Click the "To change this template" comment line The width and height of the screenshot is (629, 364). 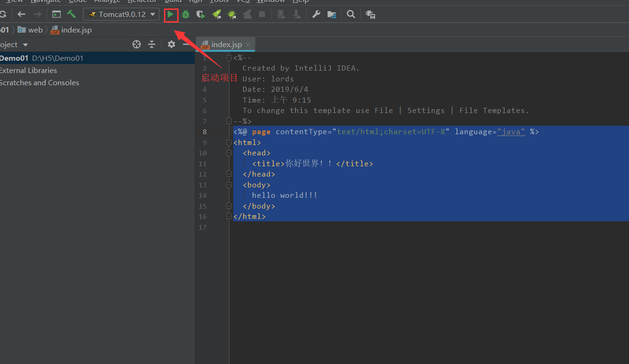pos(386,111)
